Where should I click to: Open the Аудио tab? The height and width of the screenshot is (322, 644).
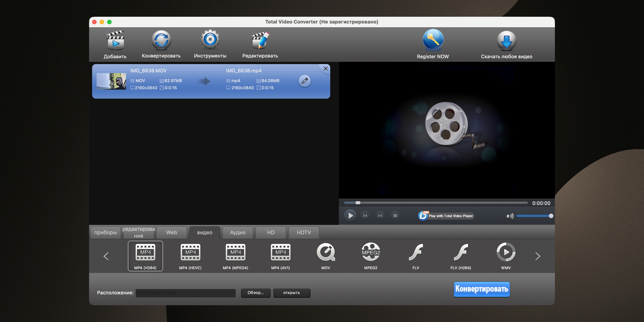(238, 232)
